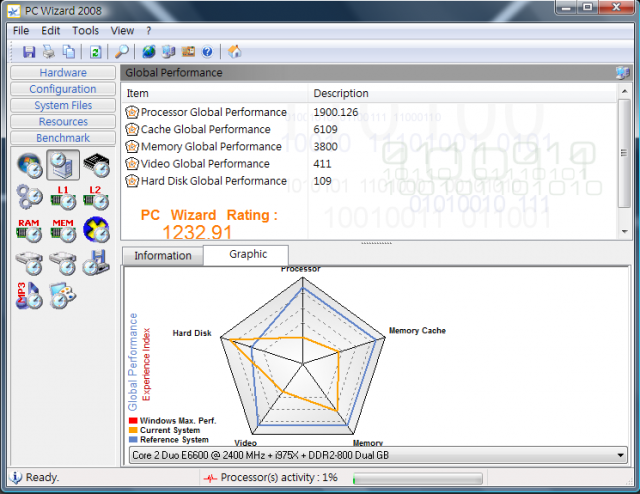Select Hard Disk Global Performance row

370,181
